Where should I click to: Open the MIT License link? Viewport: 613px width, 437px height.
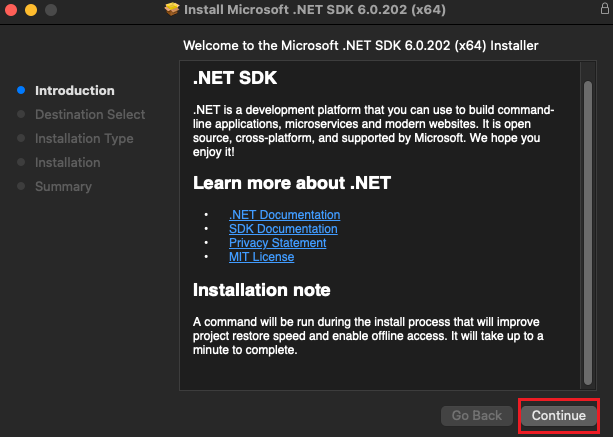click(x=261, y=257)
